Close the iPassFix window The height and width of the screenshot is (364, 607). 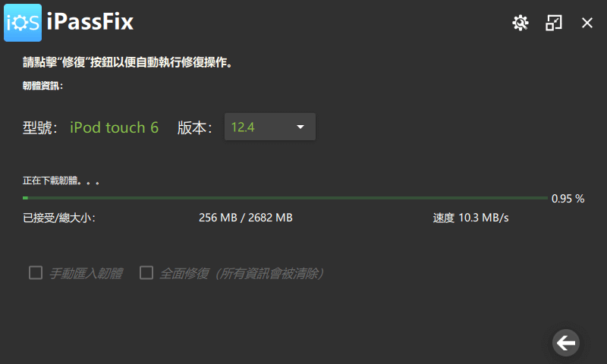(x=587, y=23)
